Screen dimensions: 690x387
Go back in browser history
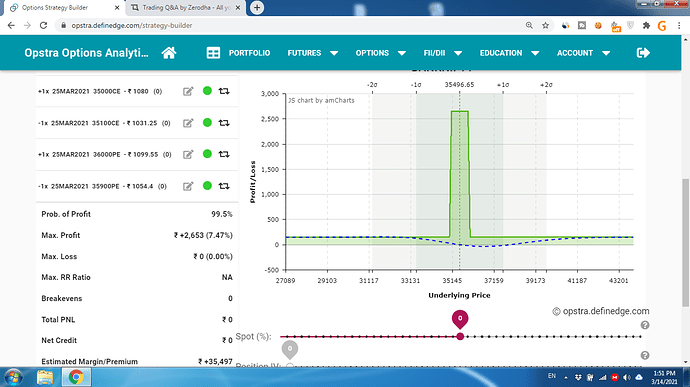tap(11, 26)
